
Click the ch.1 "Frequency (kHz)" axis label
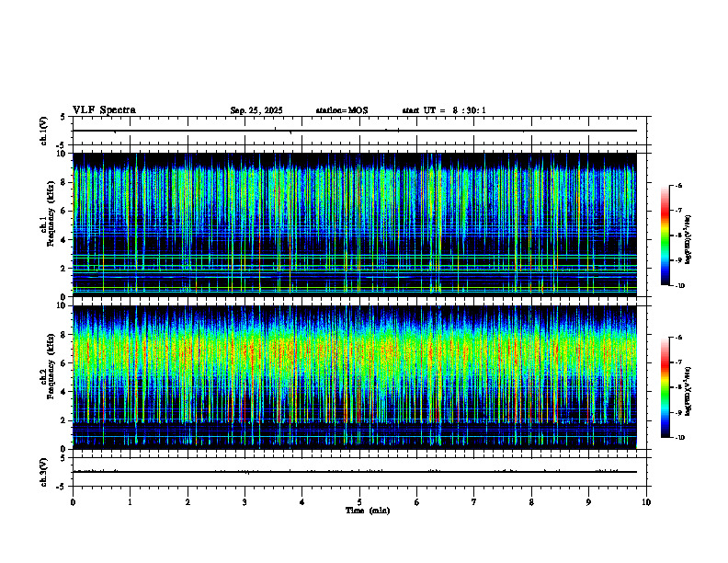click(x=51, y=212)
